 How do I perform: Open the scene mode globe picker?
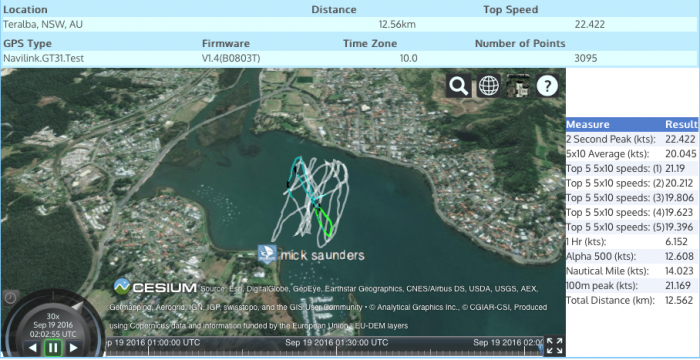coord(488,86)
